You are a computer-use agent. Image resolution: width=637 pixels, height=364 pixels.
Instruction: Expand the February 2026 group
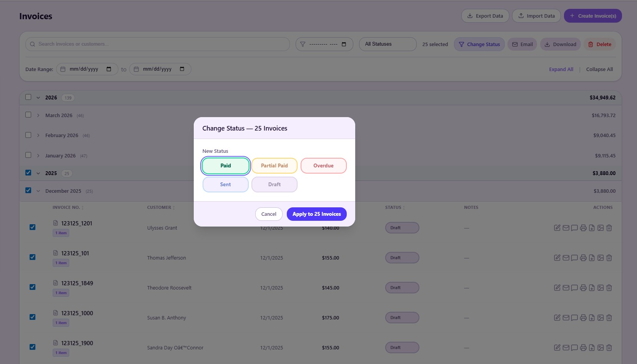[x=38, y=135]
